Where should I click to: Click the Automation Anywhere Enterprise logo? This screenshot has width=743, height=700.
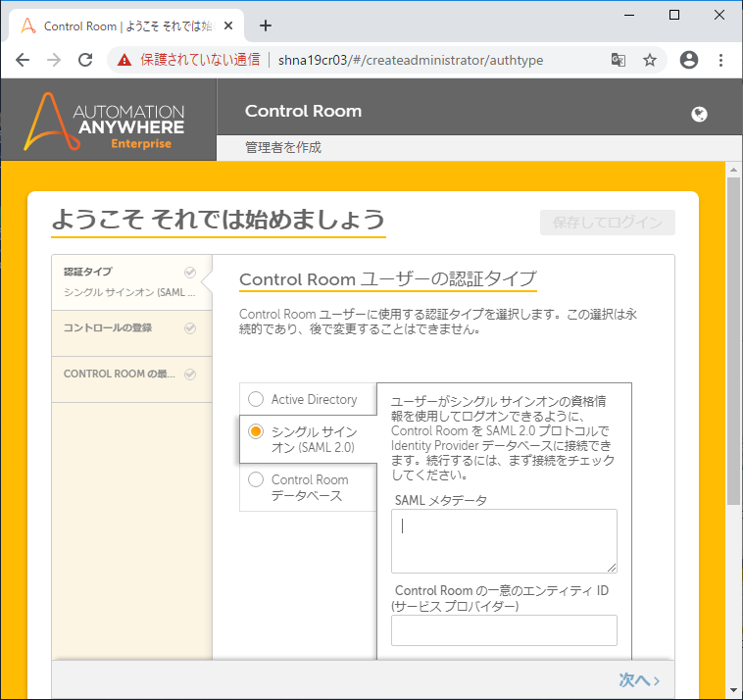click(x=105, y=122)
